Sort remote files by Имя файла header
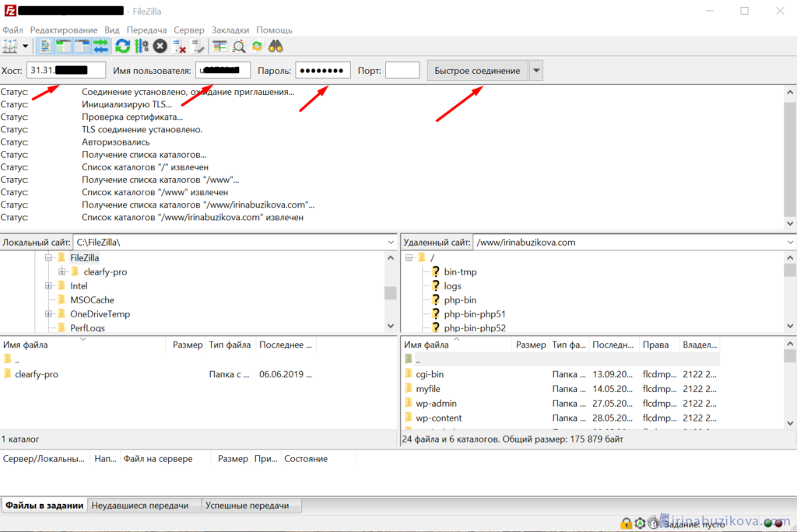The width and height of the screenshot is (797, 532). click(x=423, y=345)
